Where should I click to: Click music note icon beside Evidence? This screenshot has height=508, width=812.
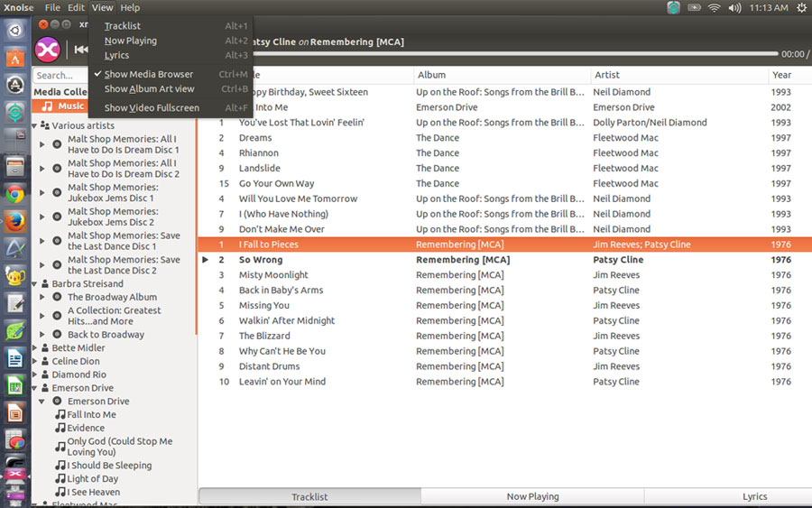coord(60,428)
